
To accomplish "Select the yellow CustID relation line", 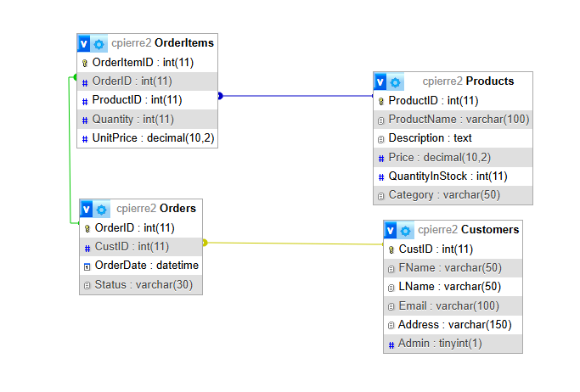I will (x=294, y=244).
